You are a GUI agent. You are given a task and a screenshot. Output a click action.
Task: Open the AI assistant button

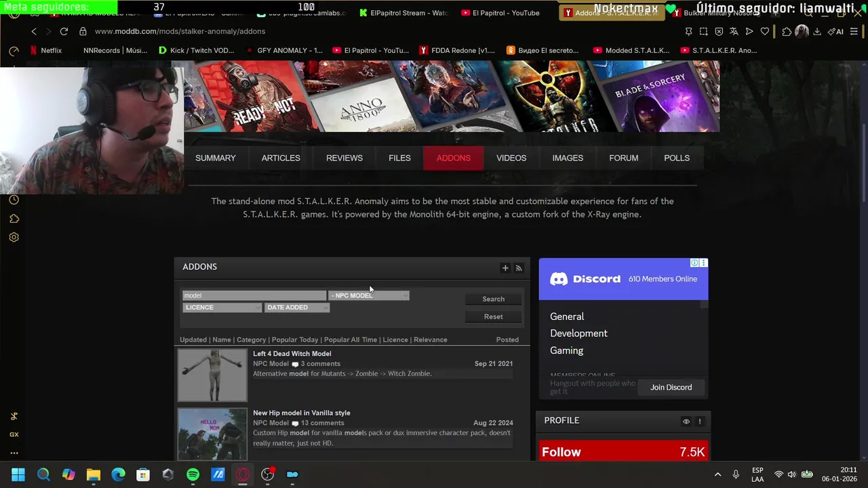point(835,31)
